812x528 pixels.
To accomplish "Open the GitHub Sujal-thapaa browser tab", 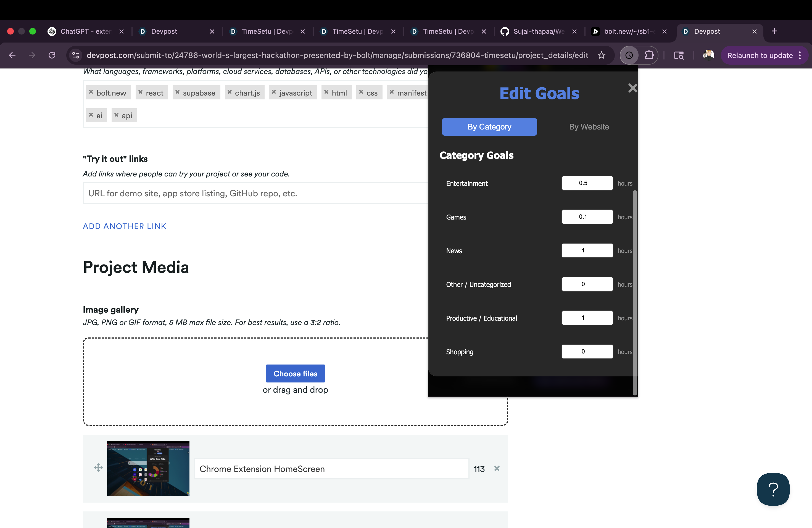I will [x=538, y=31].
